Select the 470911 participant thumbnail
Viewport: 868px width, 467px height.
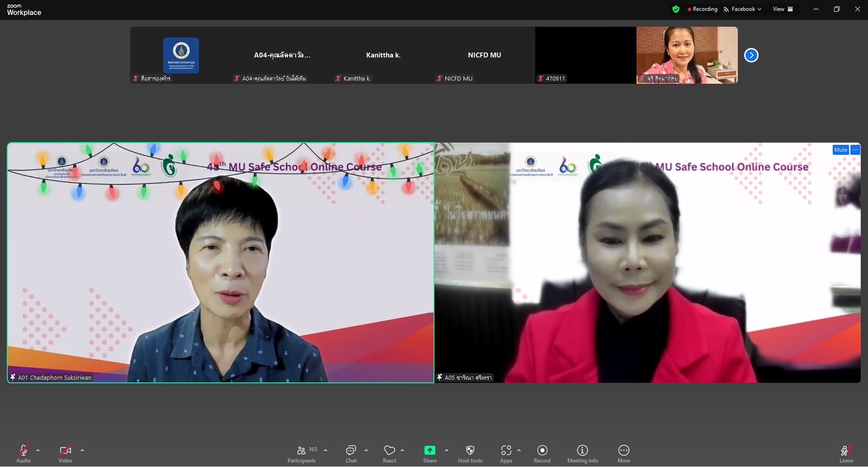click(x=585, y=55)
